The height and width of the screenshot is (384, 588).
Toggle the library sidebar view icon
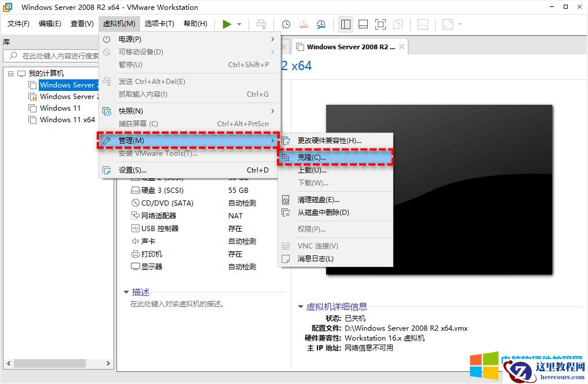click(x=345, y=24)
